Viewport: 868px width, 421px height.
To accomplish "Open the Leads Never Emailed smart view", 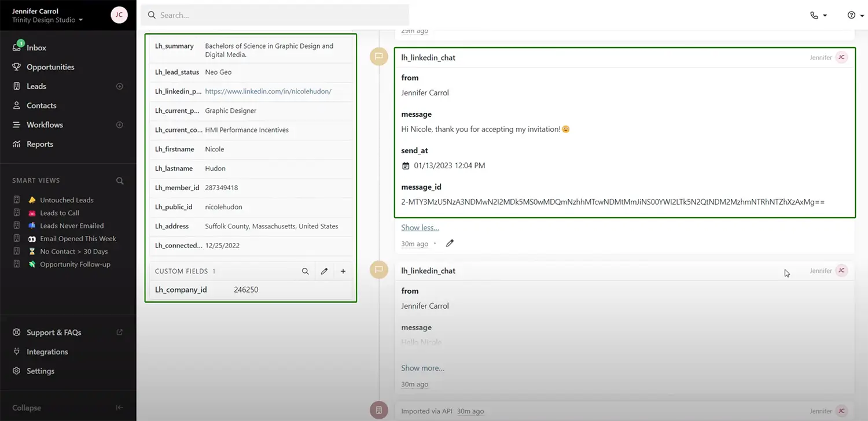I will (x=72, y=226).
